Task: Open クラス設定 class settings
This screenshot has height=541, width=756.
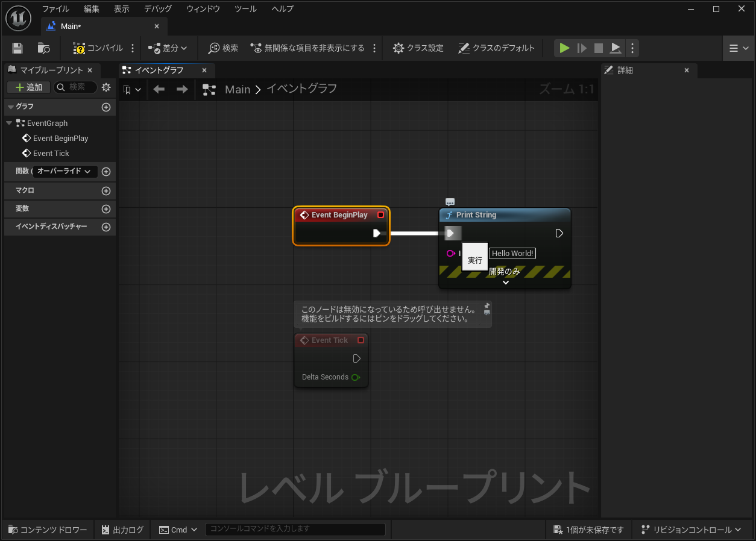Action: tap(418, 48)
